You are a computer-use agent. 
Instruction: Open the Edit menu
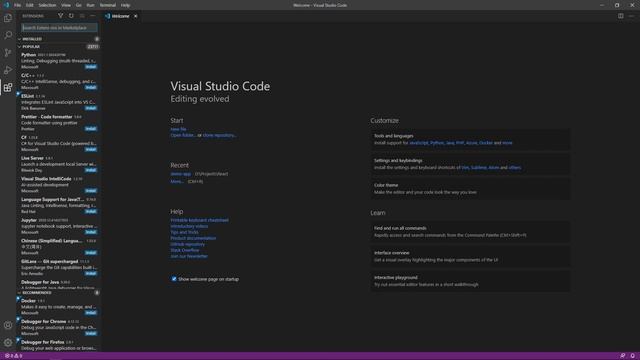tap(29, 5)
